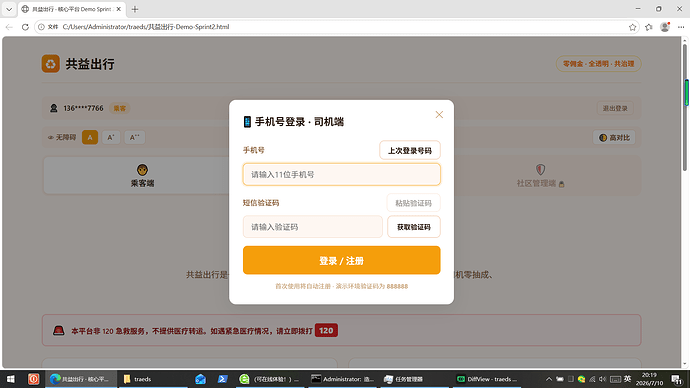Click the 乘客 role badge
This screenshot has width=690, height=388.
point(120,108)
